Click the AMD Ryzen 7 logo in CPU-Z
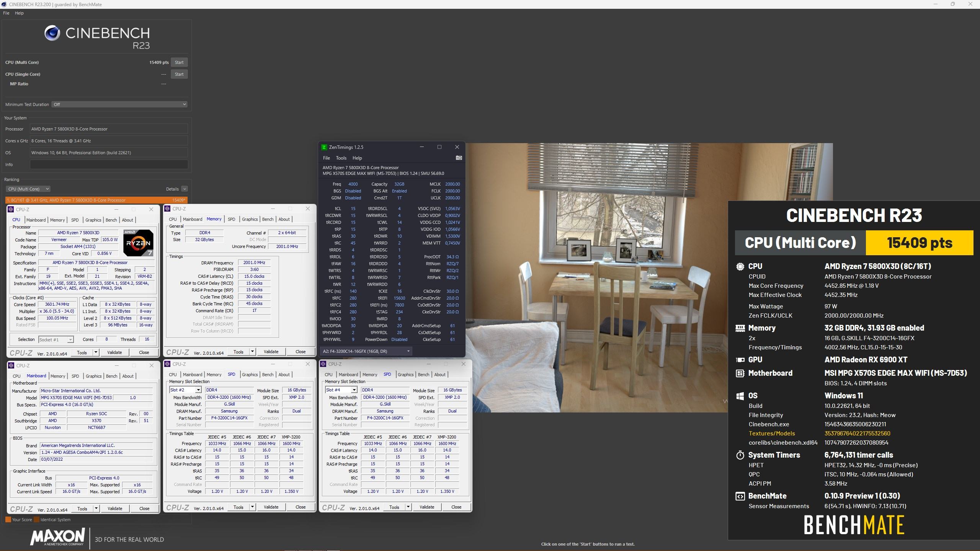The image size is (980, 551). 138,243
